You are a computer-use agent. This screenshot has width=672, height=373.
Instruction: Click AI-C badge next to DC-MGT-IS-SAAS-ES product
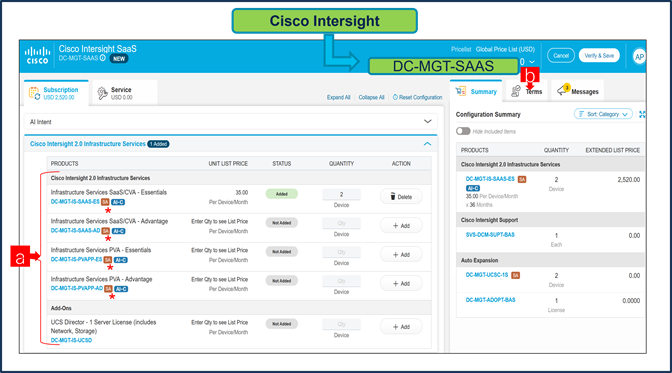[x=118, y=202]
